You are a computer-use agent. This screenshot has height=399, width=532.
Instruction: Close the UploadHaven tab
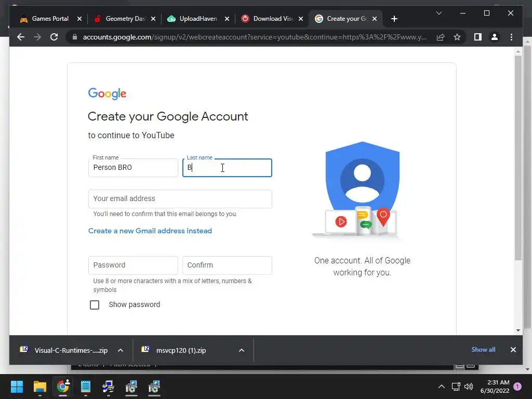click(x=227, y=19)
